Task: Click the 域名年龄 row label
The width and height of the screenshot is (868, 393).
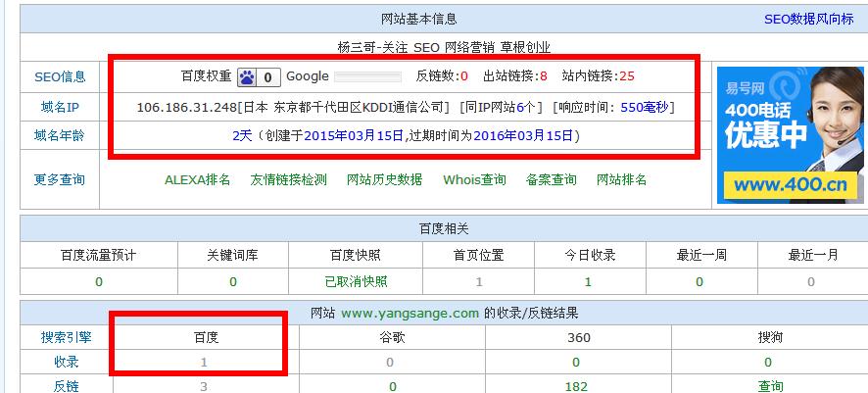Action: (x=60, y=135)
